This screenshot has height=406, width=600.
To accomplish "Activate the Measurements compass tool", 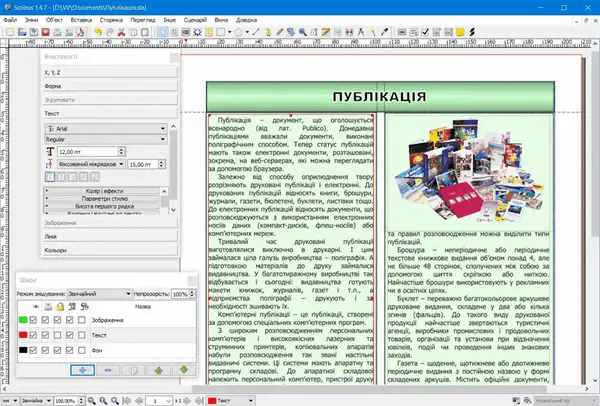I will 361,32.
